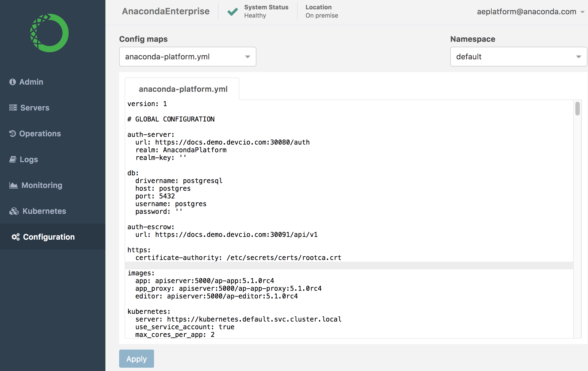The image size is (588, 371).
Task: Click the Servers rack icon
Action: [x=13, y=108]
